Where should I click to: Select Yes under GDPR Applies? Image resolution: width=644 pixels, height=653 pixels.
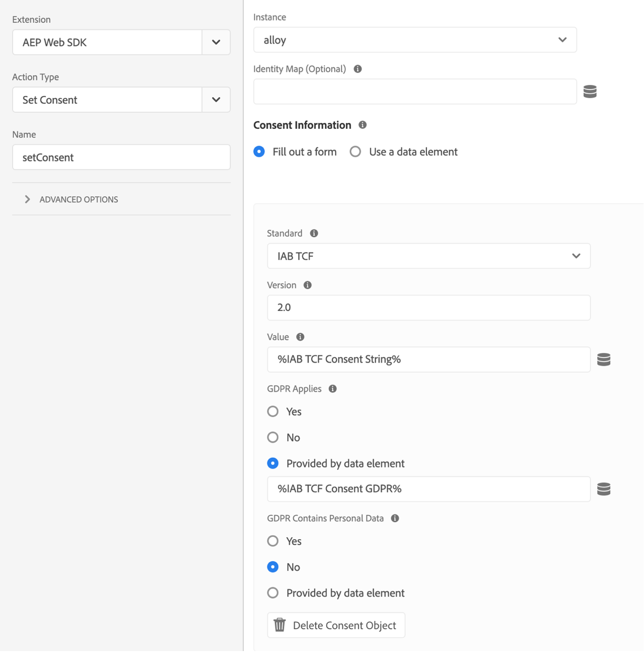[x=273, y=411]
